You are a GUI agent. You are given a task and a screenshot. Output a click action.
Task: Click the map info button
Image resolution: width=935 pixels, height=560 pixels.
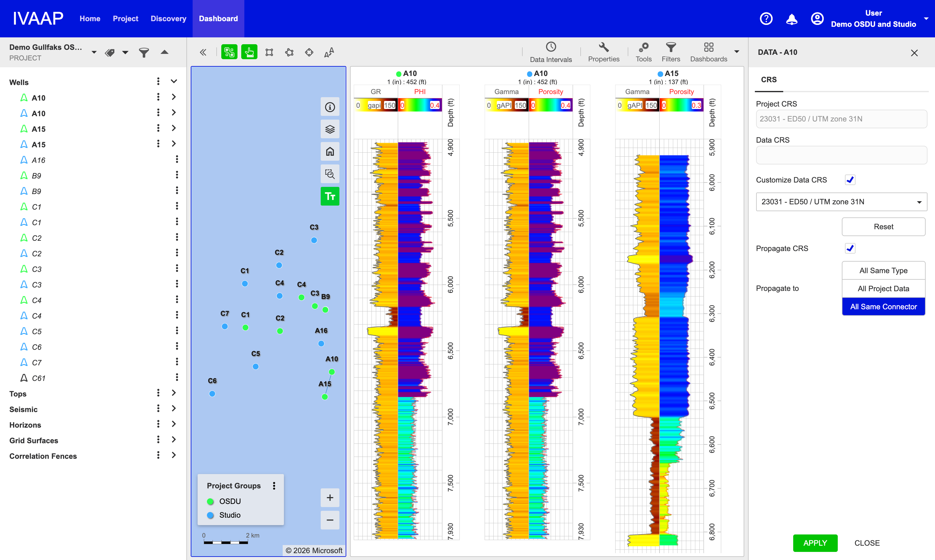[330, 107]
